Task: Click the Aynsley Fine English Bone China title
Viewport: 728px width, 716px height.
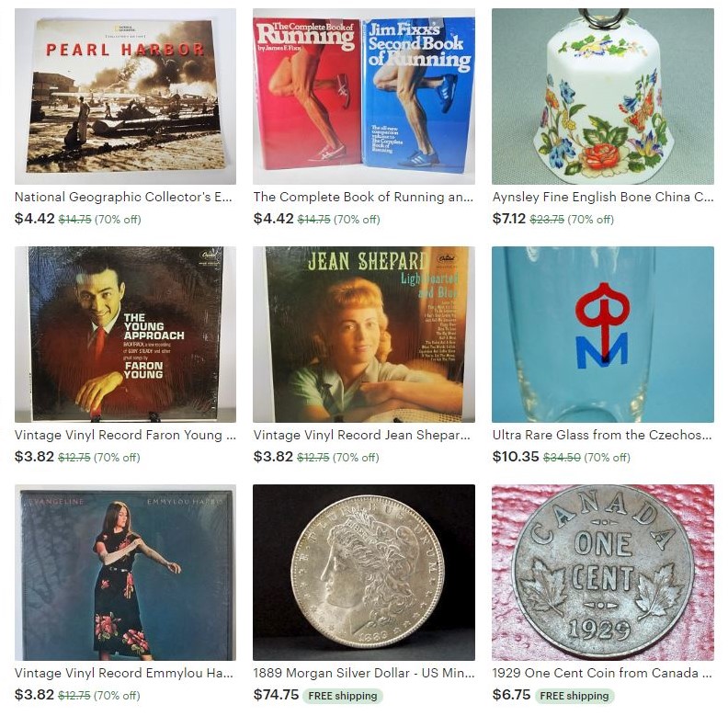Action: pos(603,197)
